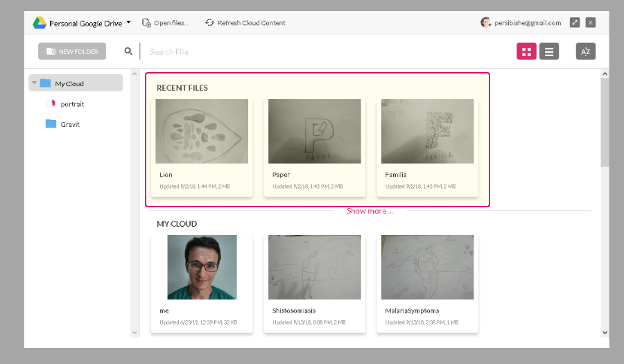This screenshot has height=364, width=624.
Task: Click the me file name
Action: (x=164, y=311)
